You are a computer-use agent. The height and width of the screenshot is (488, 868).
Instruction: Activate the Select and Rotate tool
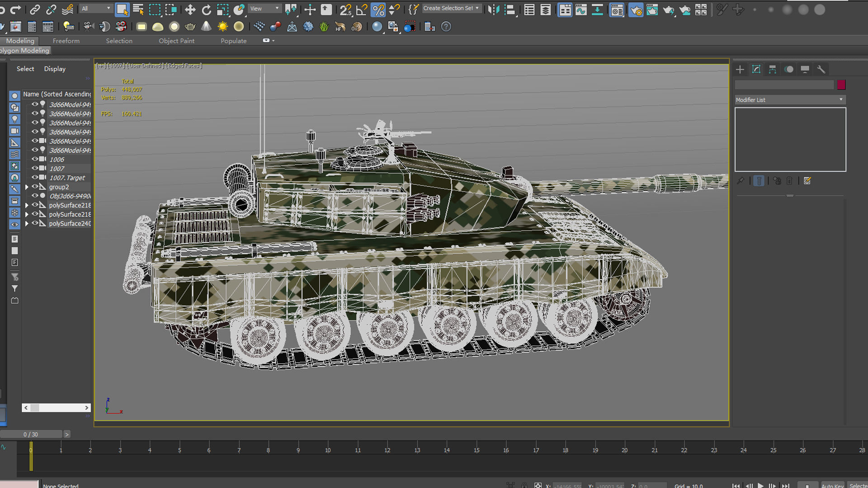click(x=207, y=9)
